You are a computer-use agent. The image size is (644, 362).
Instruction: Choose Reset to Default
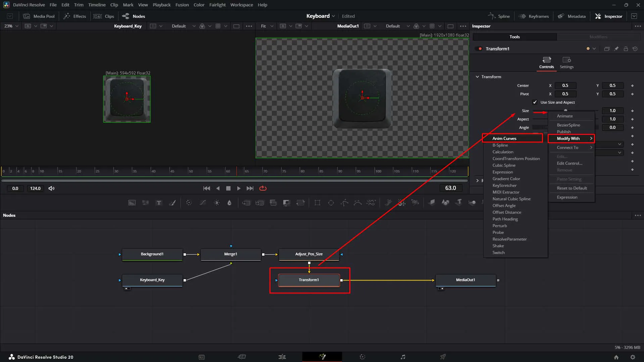click(572, 188)
